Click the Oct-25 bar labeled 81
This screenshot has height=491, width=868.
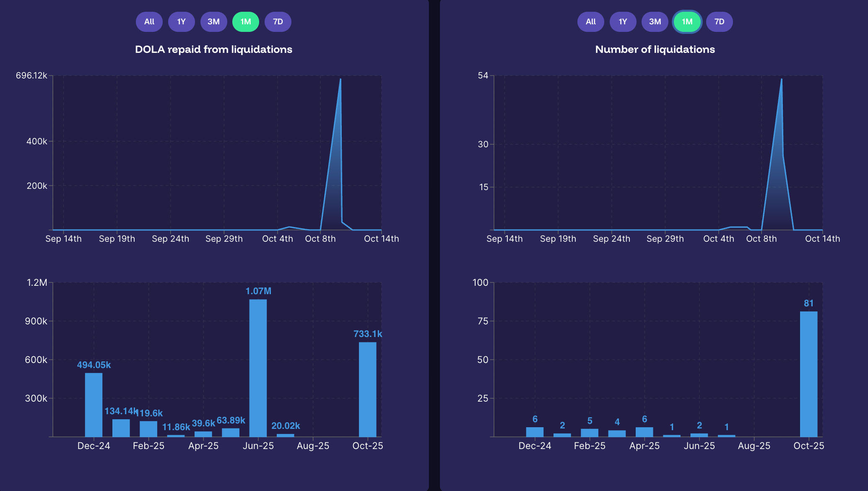808,373
